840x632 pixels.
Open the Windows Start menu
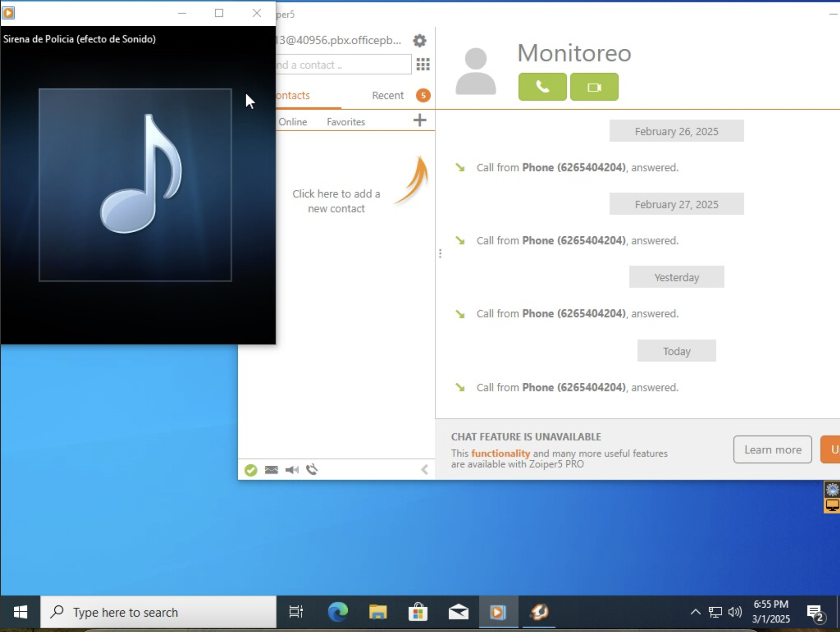(x=20, y=612)
